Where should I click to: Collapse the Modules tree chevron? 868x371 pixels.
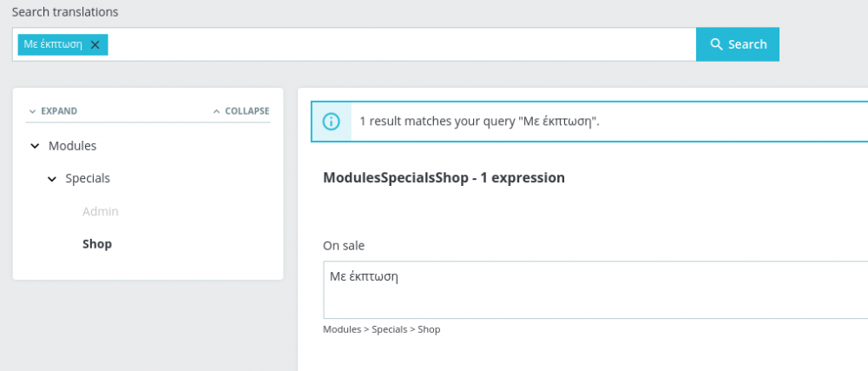35,146
